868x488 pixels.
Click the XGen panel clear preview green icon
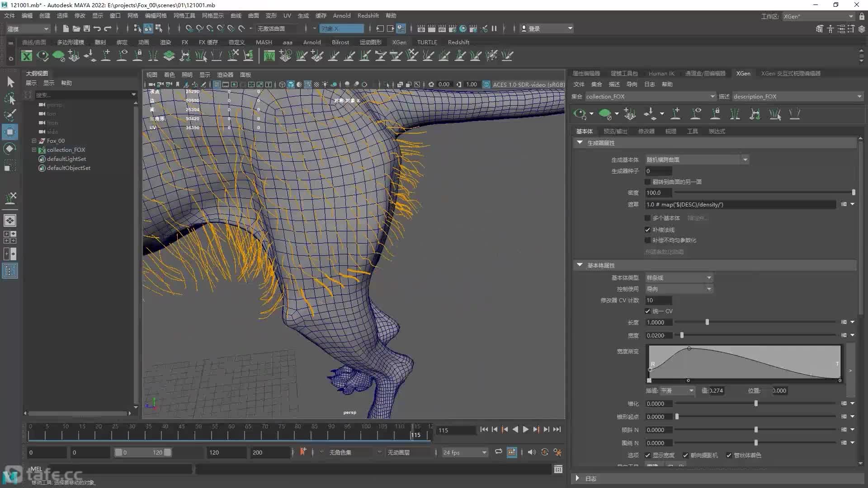(605, 114)
